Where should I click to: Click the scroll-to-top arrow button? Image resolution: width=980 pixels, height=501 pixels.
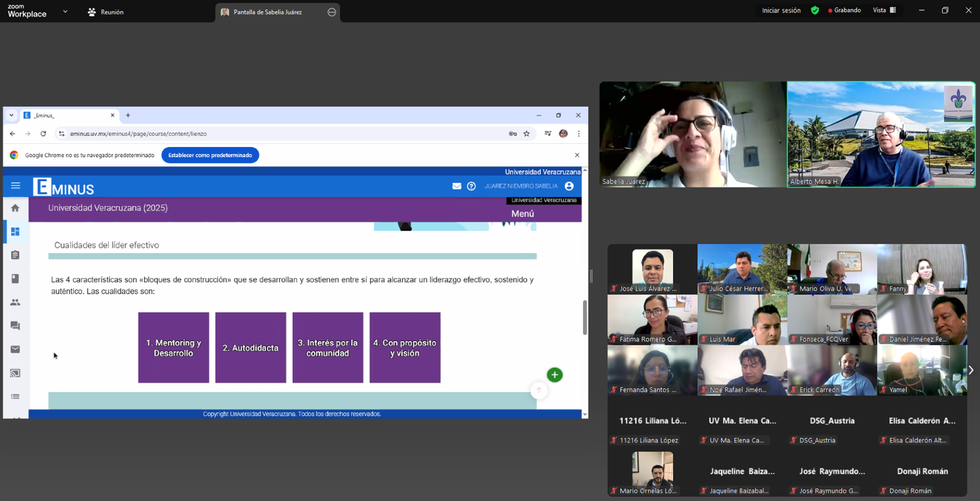click(538, 391)
